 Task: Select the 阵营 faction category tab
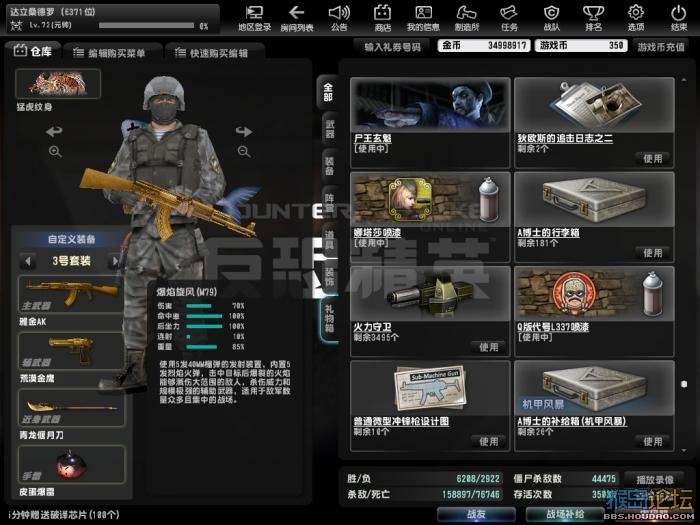(x=329, y=202)
